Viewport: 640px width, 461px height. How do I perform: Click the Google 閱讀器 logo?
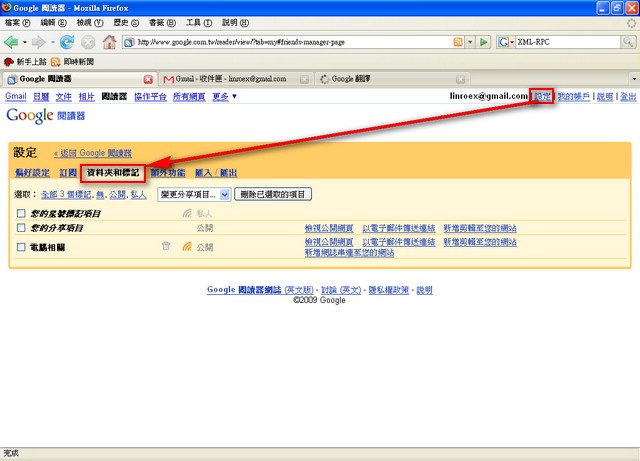click(45, 116)
